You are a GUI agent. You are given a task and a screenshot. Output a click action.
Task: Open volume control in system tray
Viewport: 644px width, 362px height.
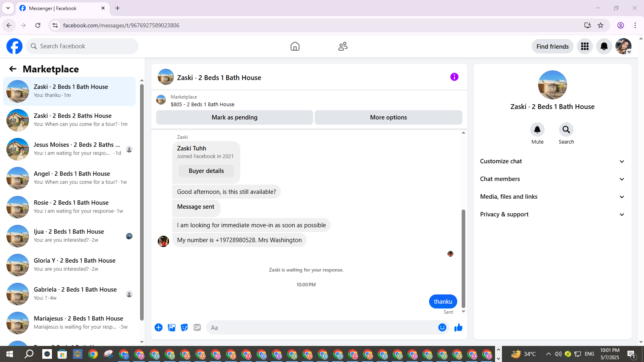pyautogui.click(x=558, y=354)
